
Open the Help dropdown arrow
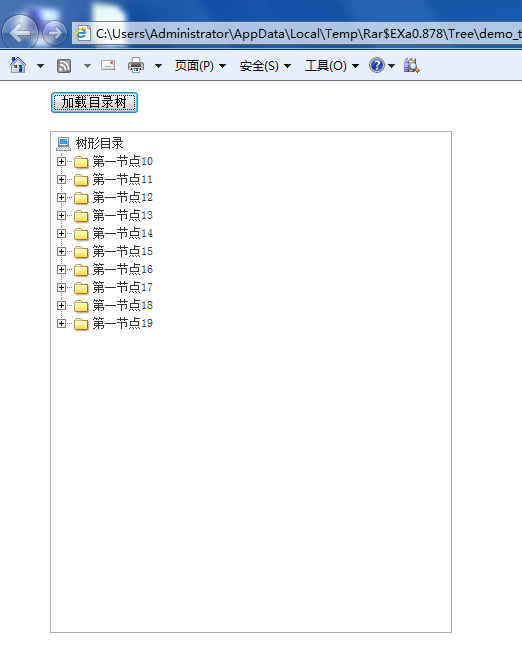(392, 66)
